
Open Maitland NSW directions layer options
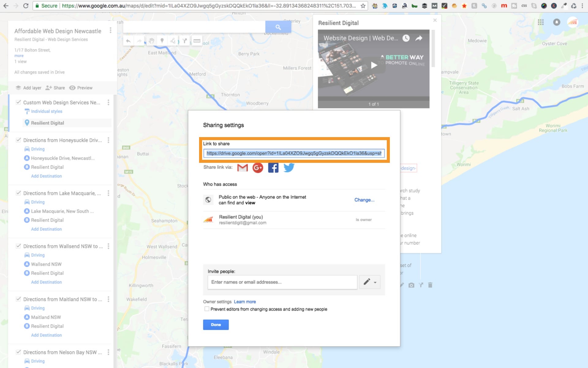click(x=108, y=299)
